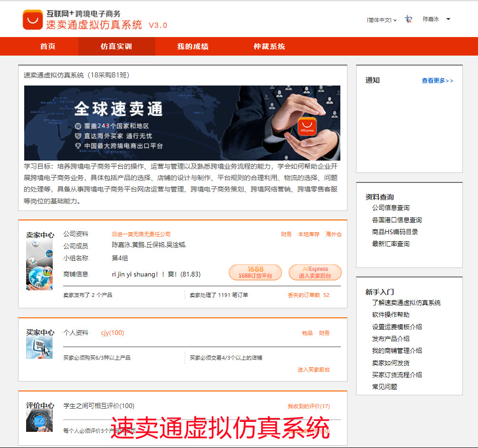478x448 pixels.
Task: Expand the 陈嘉泳 user menu arrow
Action: (x=448, y=19)
